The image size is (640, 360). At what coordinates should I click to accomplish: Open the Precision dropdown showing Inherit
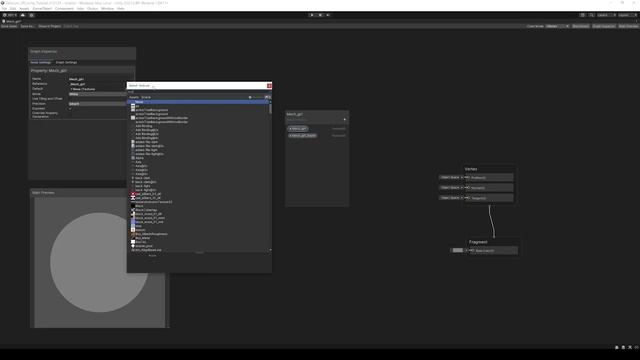[x=98, y=104]
